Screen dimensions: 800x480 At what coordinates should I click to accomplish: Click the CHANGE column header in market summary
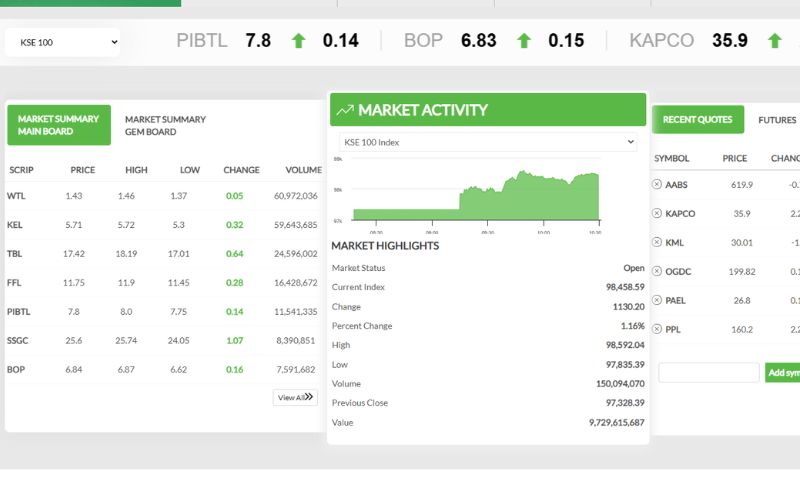tap(241, 170)
